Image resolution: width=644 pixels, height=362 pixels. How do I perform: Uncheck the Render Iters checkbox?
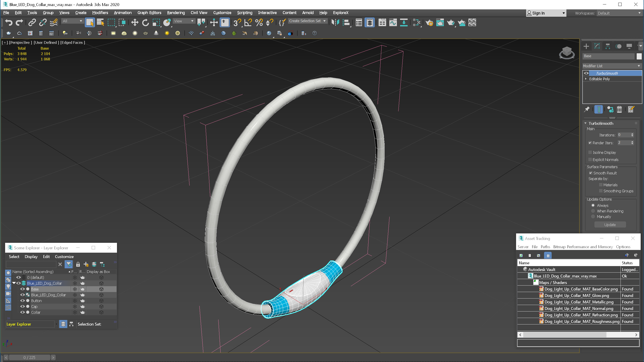pyautogui.click(x=590, y=143)
